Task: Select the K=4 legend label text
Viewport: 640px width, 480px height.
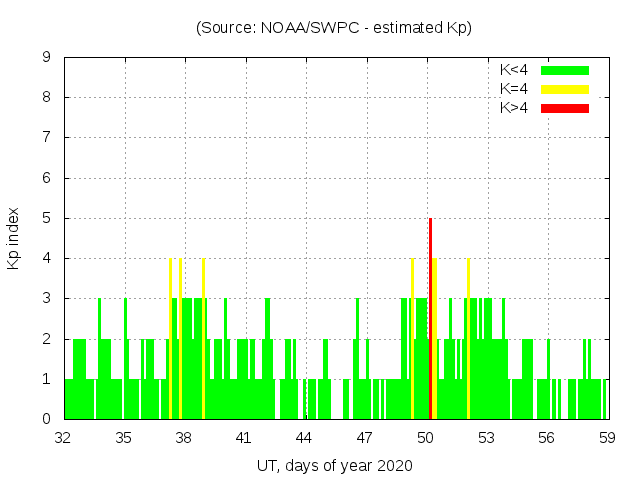Action: 513,89
